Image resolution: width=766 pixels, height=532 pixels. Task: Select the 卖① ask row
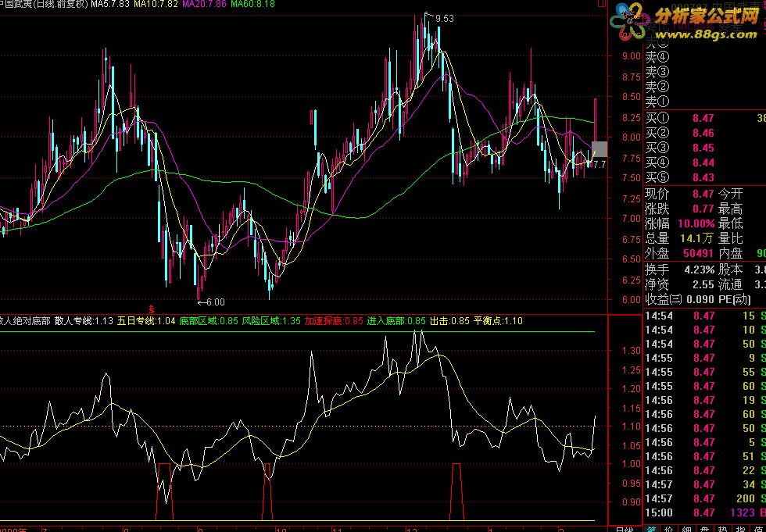point(705,102)
